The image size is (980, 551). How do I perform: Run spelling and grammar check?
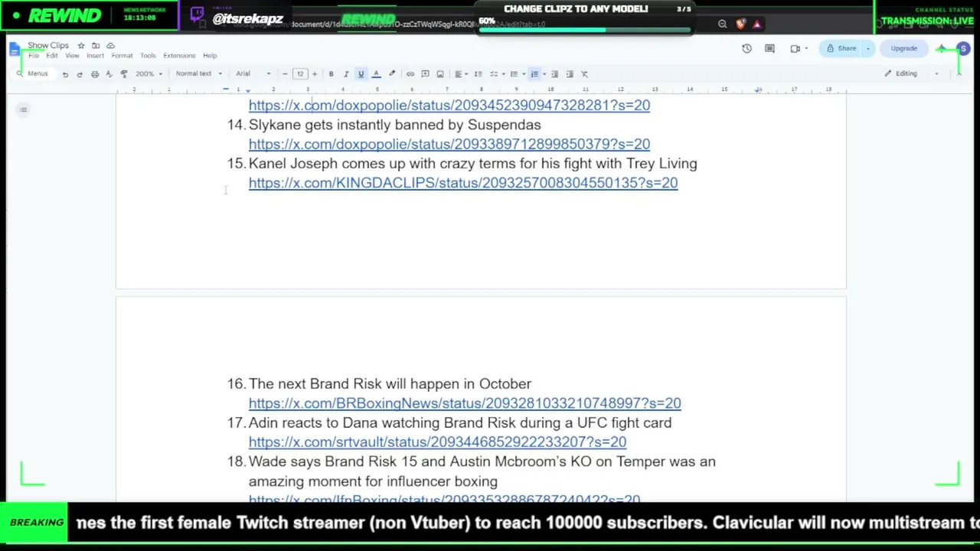109,74
